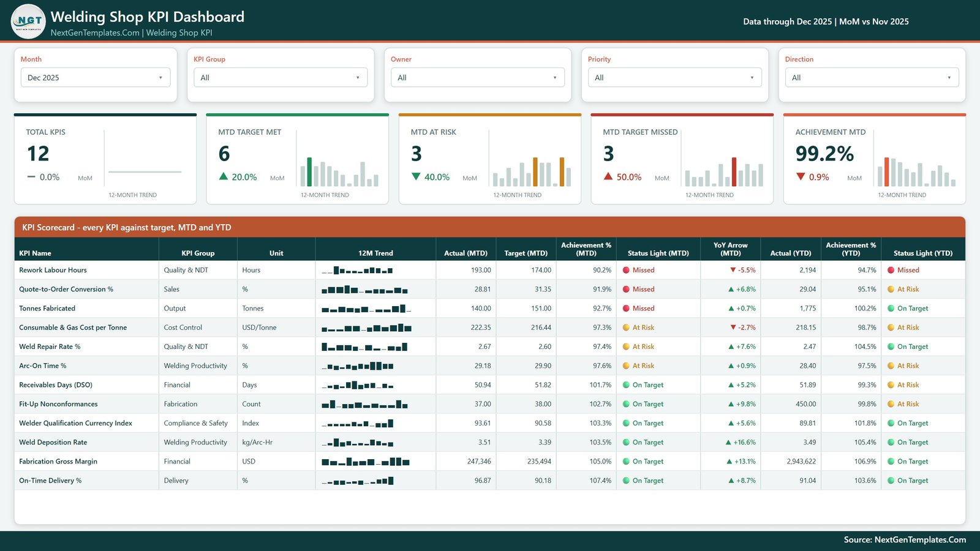The image size is (980, 551).
Task: Click Receivables Days green MTD status light
Action: tap(627, 385)
